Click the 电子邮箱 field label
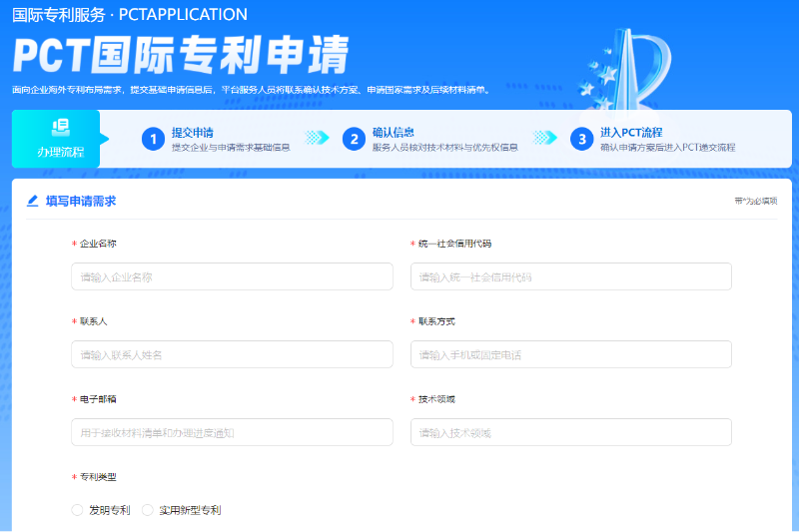799x532 pixels. pos(98,399)
